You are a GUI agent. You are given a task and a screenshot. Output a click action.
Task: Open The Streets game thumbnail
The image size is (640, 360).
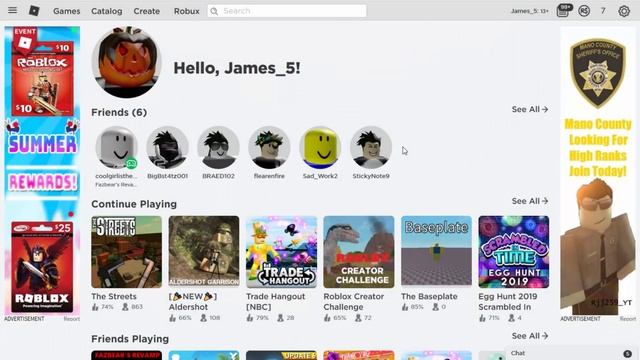click(127, 252)
